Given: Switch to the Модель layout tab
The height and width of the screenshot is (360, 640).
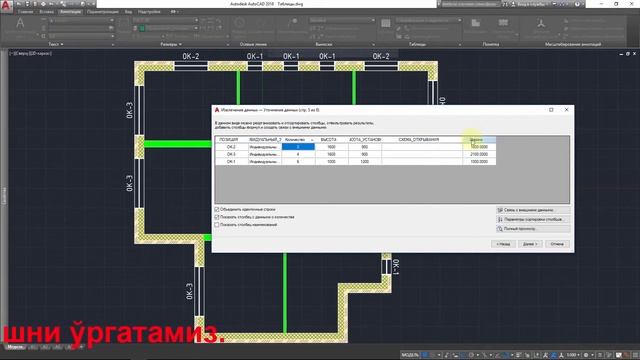Looking at the screenshot, I should pyautogui.click(x=15, y=347).
